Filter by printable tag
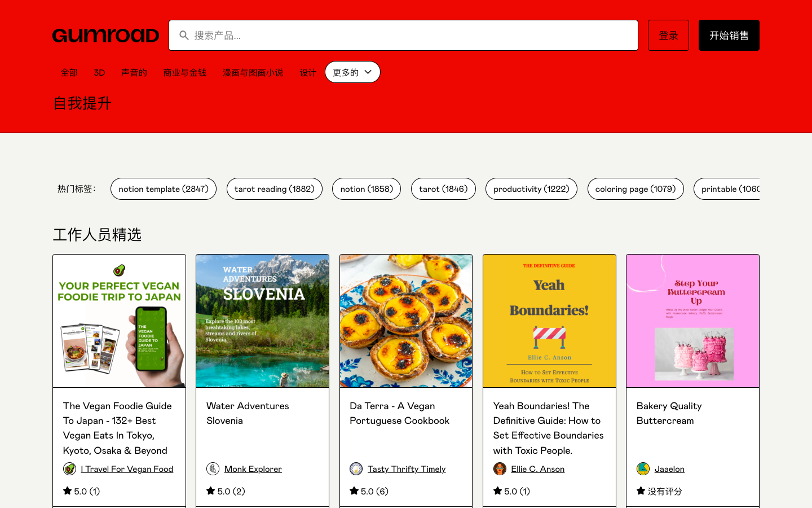812x508 pixels. pos(727,189)
